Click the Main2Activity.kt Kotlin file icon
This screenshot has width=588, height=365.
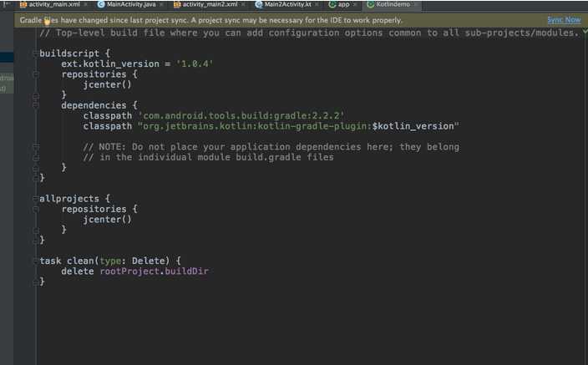[258, 4]
